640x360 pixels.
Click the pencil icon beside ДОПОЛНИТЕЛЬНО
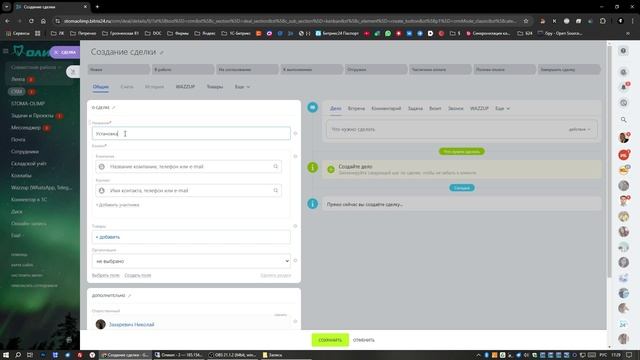[129, 296]
